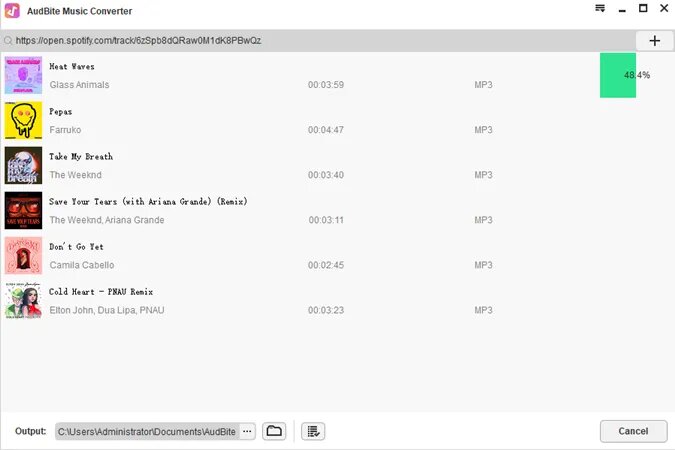Open the output folder icon
Image resolution: width=675 pixels, height=450 pixels.
274,431
